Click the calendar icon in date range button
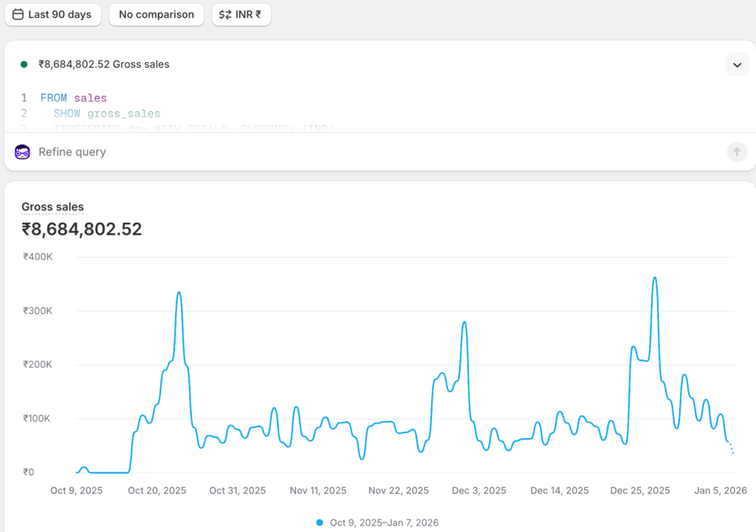This screenshot has height=532, width=756. 18,15
